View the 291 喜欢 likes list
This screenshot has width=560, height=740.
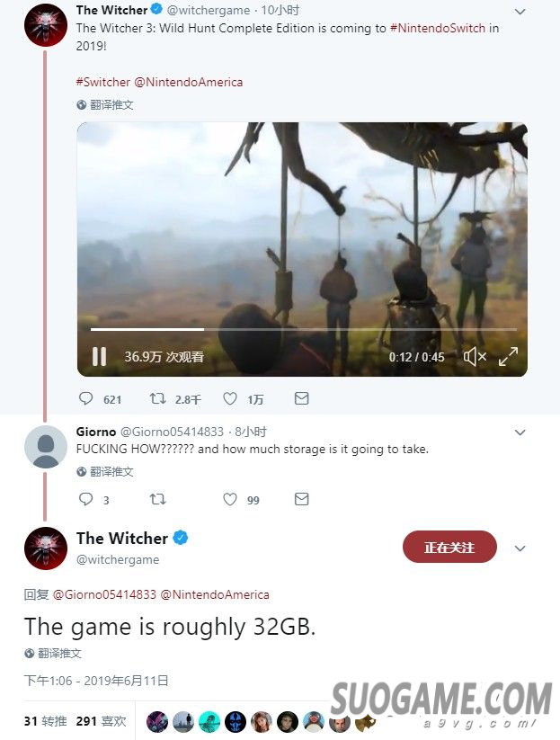101,721
